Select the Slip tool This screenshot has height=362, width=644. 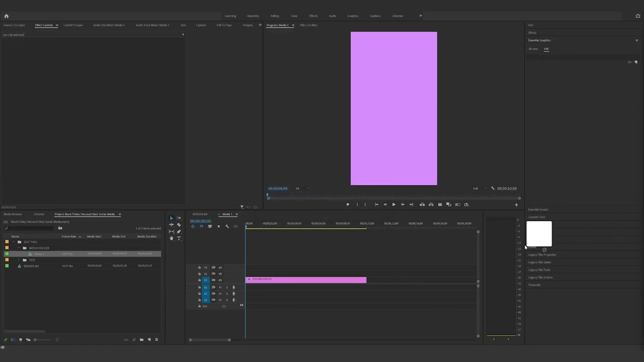pos(171,231)
